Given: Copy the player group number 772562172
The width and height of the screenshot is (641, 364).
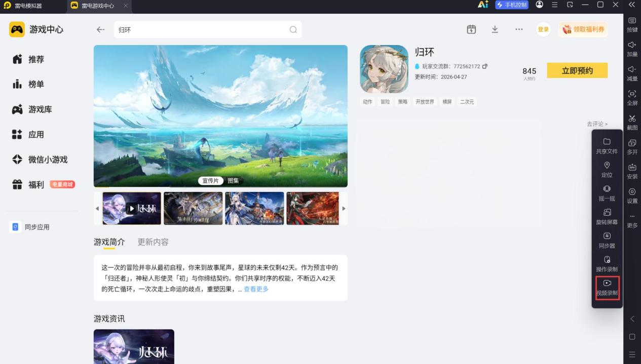Looking at the screenshot, I should (x=484, y=66).
